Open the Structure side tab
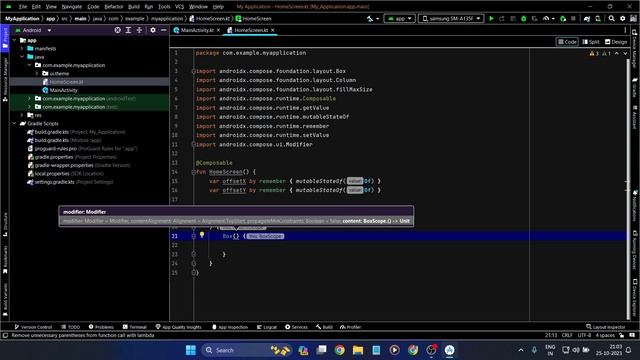The image size is (640, 360). [x=5, y=224]
